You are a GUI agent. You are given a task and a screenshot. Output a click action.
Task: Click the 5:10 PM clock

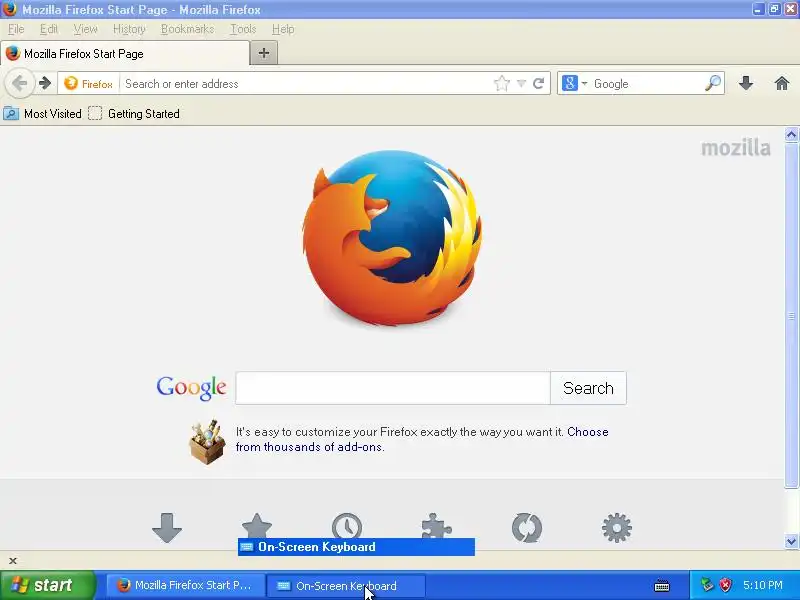[x=763, y=585]
